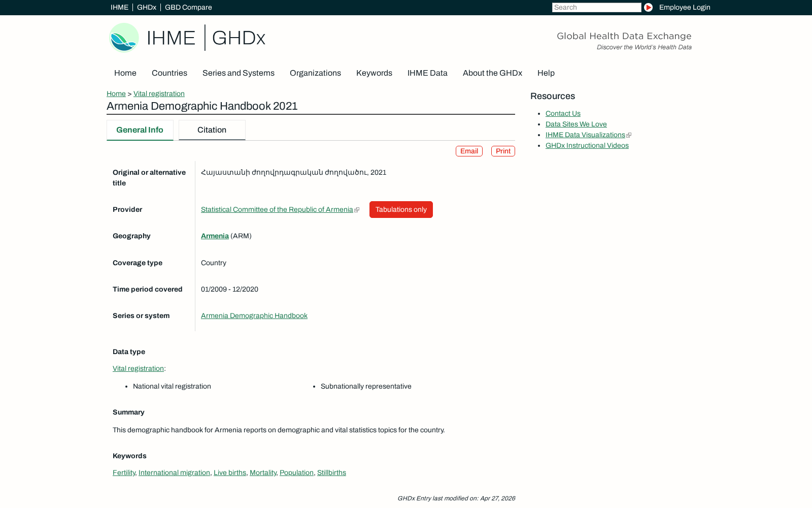Click the Print button

point(503,151)
